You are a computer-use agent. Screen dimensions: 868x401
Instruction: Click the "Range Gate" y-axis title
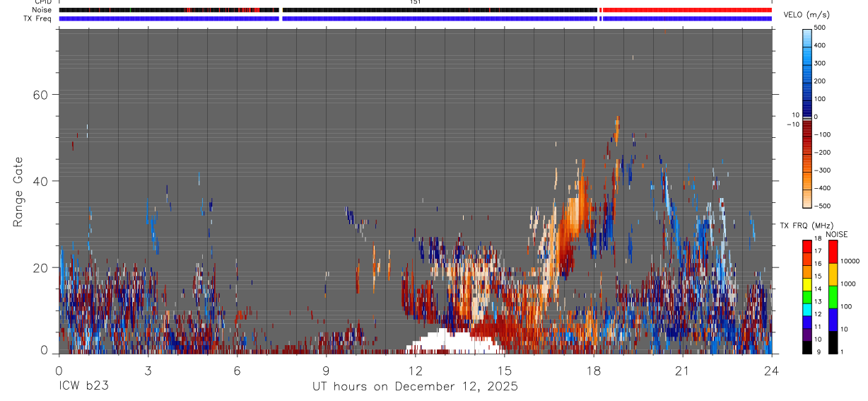click(18, 192)
